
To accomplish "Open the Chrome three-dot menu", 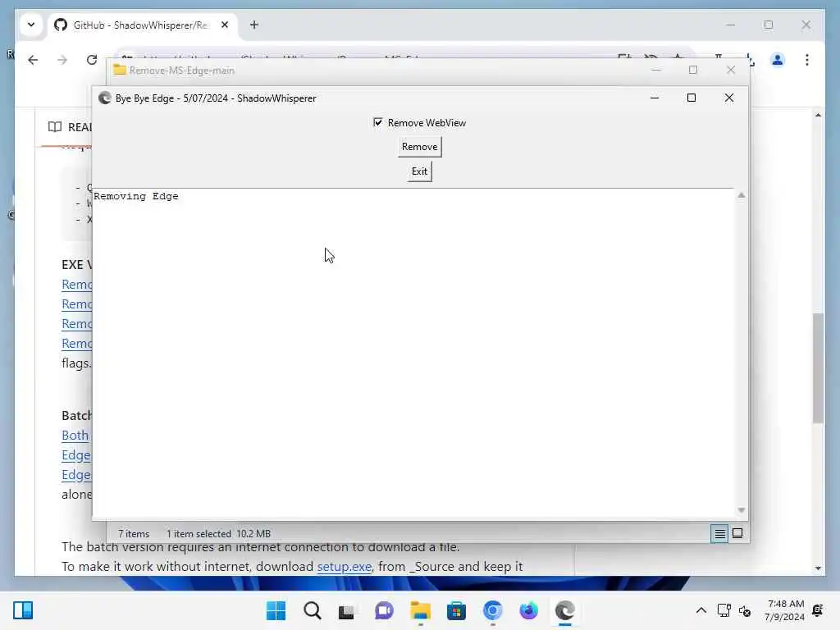I will (x=807, y=60).
